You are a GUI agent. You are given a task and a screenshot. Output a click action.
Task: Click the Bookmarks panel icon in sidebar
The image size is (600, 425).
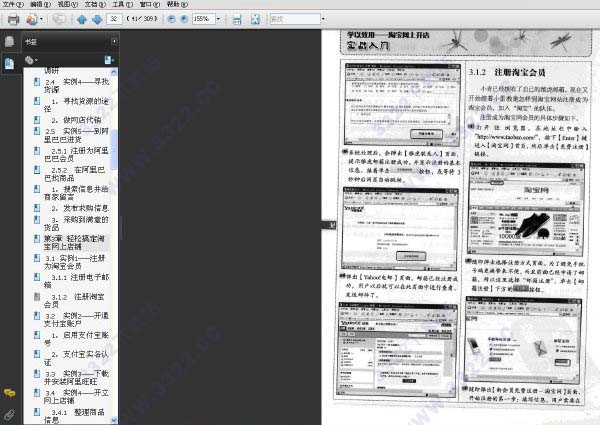coord(9,63)
